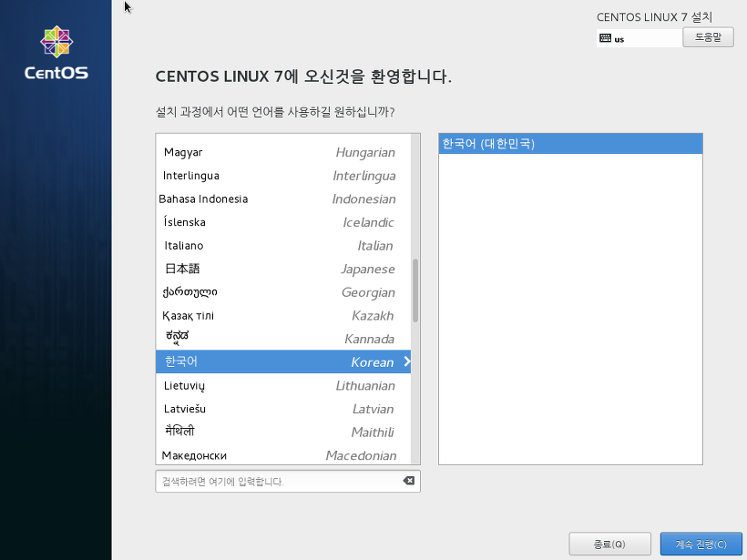Click the us keyboard layout indicator

[x=639, y=38]
